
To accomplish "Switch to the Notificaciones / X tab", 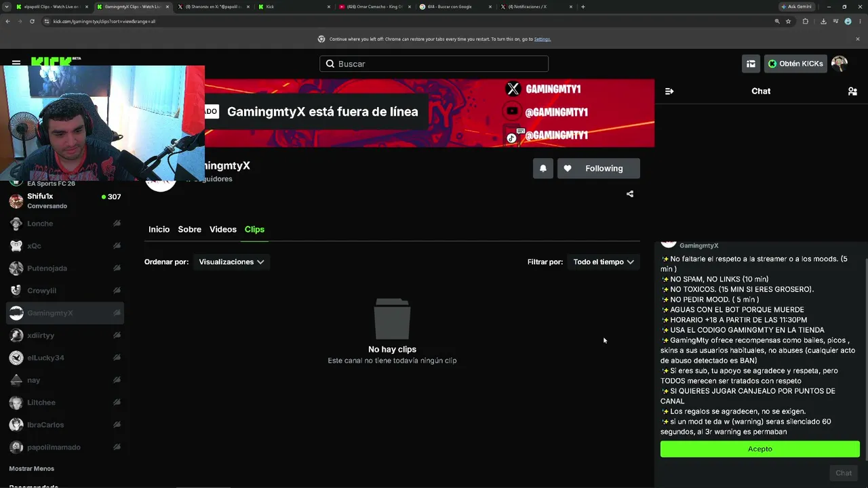I will coord(535,7).
